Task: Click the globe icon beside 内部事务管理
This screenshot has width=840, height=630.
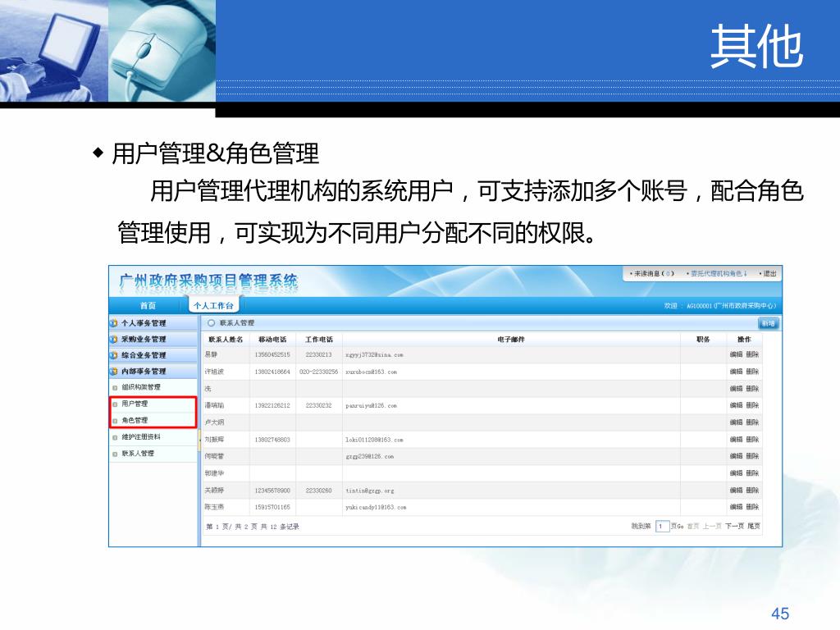Action: pos(113,372)
